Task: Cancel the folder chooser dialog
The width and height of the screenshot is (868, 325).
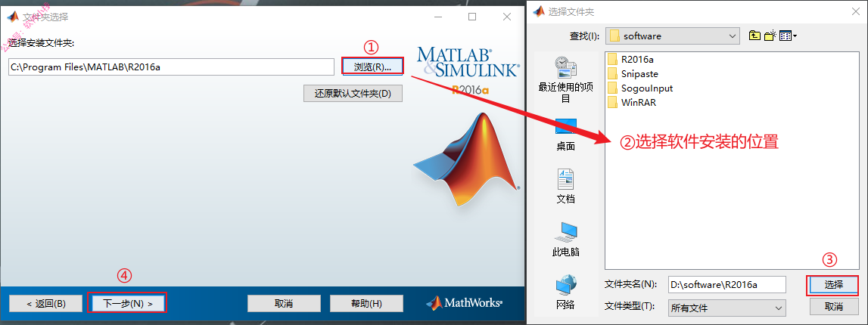Action: pyautogui.click(x=834, y=307)
